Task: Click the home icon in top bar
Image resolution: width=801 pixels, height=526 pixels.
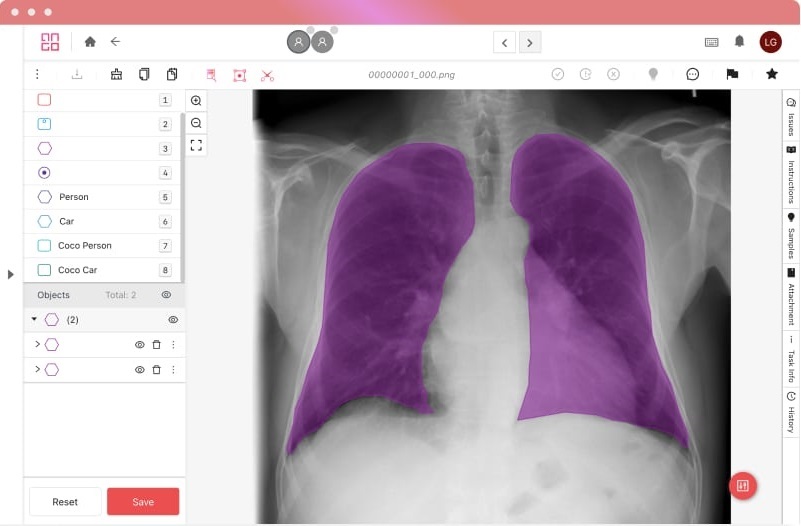Action: tap(90, 42)
